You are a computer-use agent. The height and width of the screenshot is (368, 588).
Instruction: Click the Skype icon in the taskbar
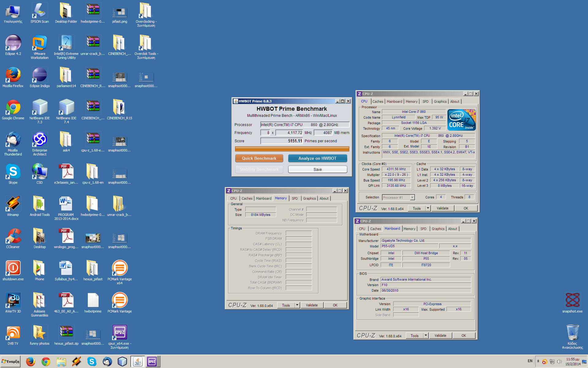92,362
